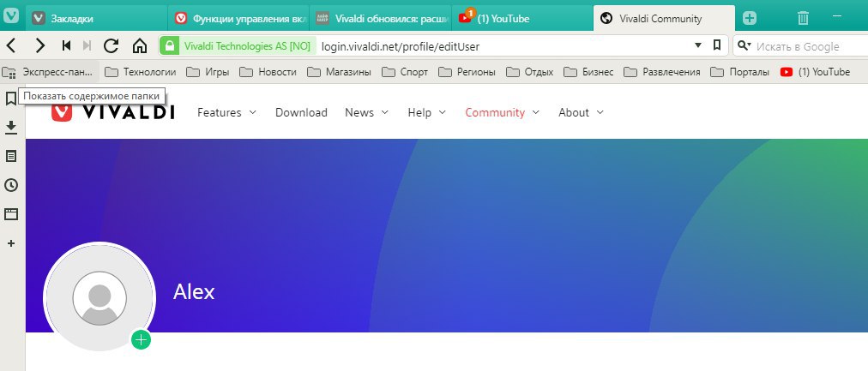Bookmark this page with the address bar icon

[x=717, y=45]
